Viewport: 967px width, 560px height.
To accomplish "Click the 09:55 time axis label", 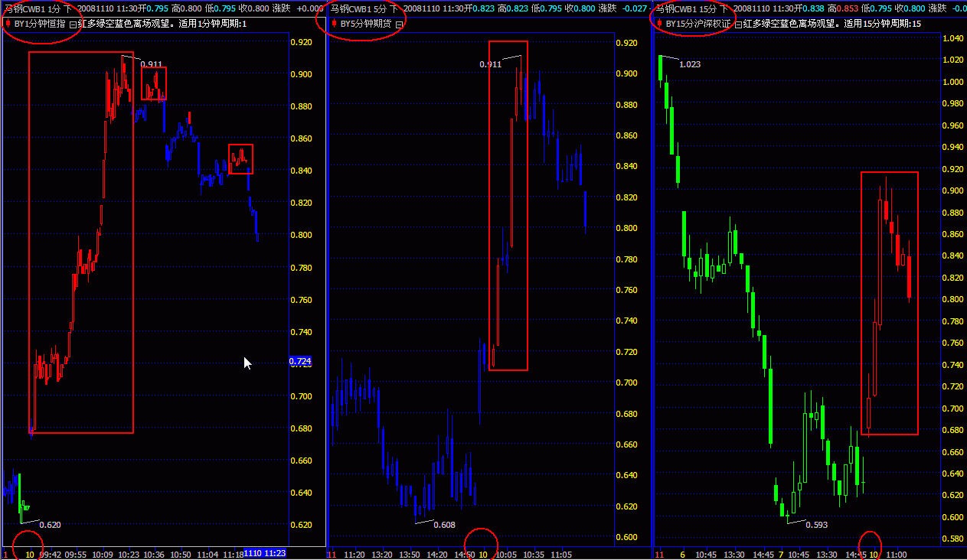I will pos(76,553).
